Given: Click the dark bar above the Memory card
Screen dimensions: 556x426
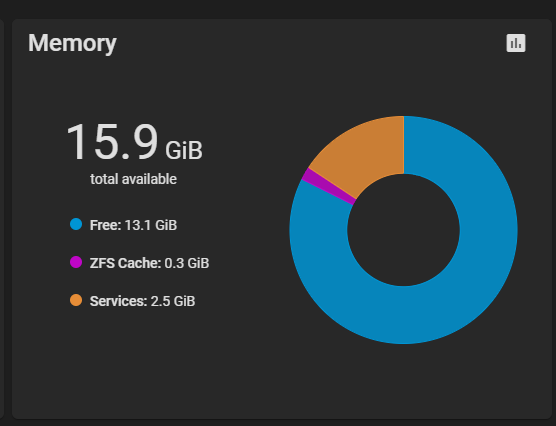Looking at the screenshot, I should pos(278,9).
